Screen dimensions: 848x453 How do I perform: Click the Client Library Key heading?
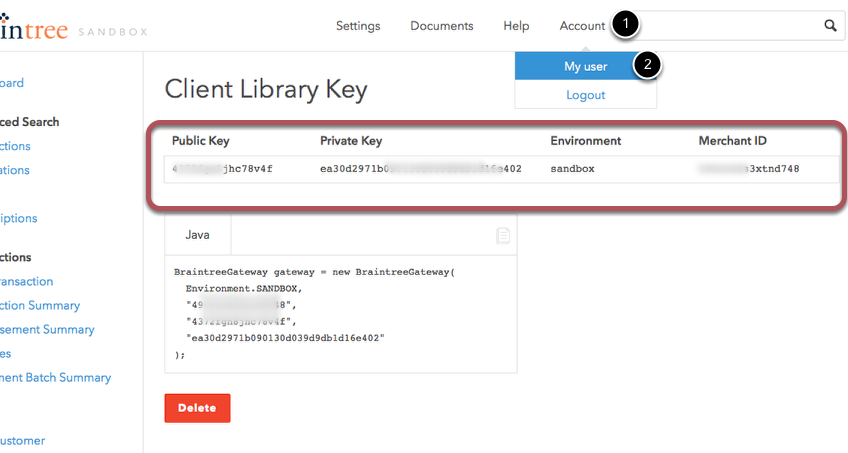click(266, 90)
